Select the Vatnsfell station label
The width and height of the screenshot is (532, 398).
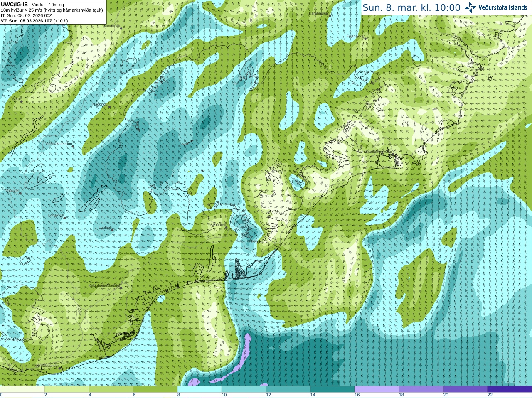(x=12, y=191)
